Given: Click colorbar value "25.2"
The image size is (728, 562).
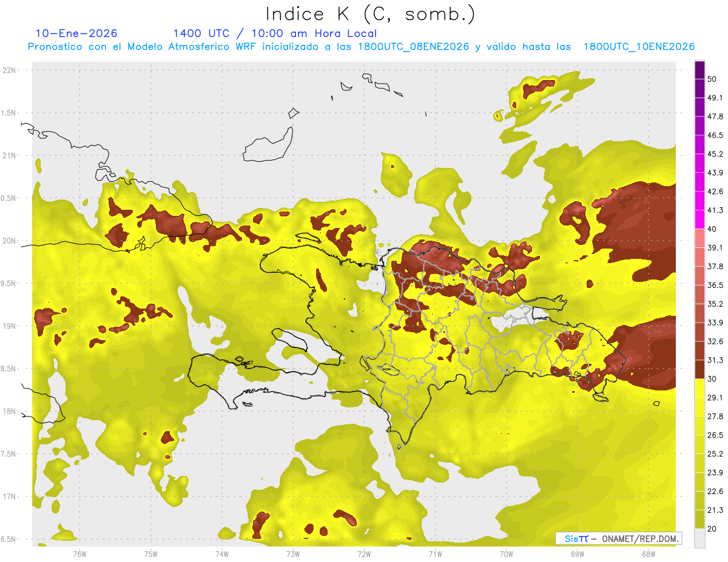Looking at the screenshot, I should point(715,454).
